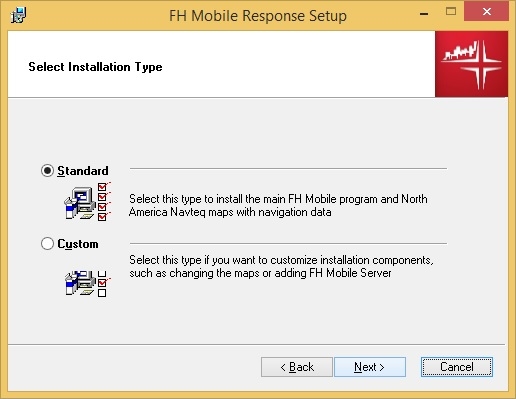Click the fully checked red checklist beside Standard
Screen dimensions: 516x399
[x=103, y=202]
